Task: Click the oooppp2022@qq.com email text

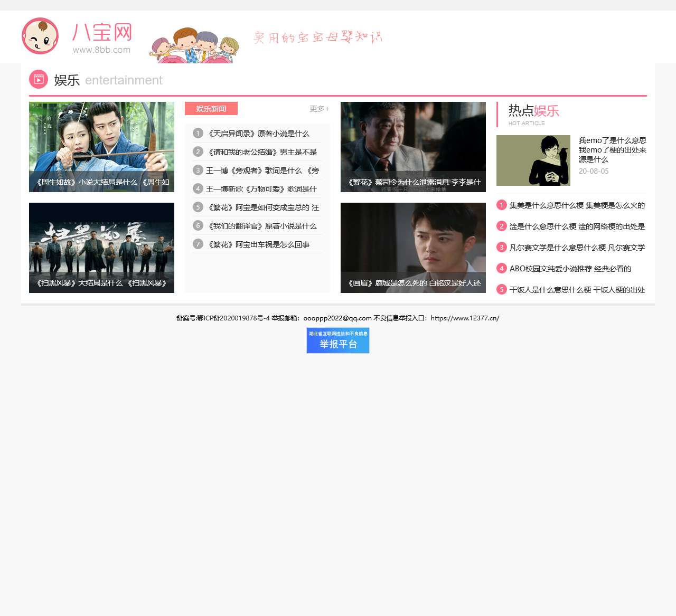Action: pyautogui.click(x=337, y=318)
